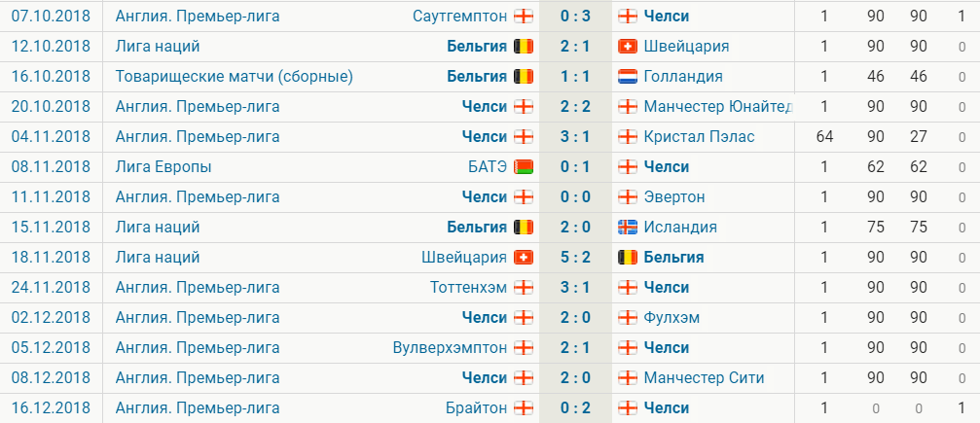
Task: Click Iceland flag next to Исландия
Action: click(x=627, y=227)
